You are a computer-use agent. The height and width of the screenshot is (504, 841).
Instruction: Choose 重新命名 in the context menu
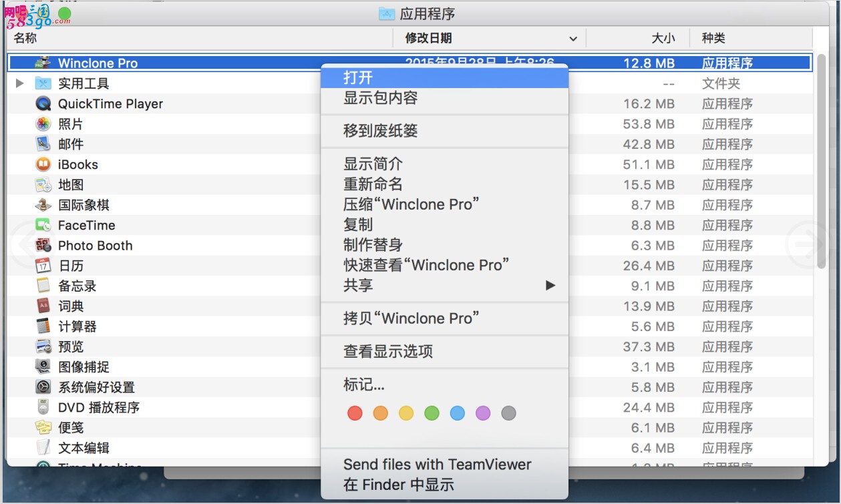coord(444,184)
